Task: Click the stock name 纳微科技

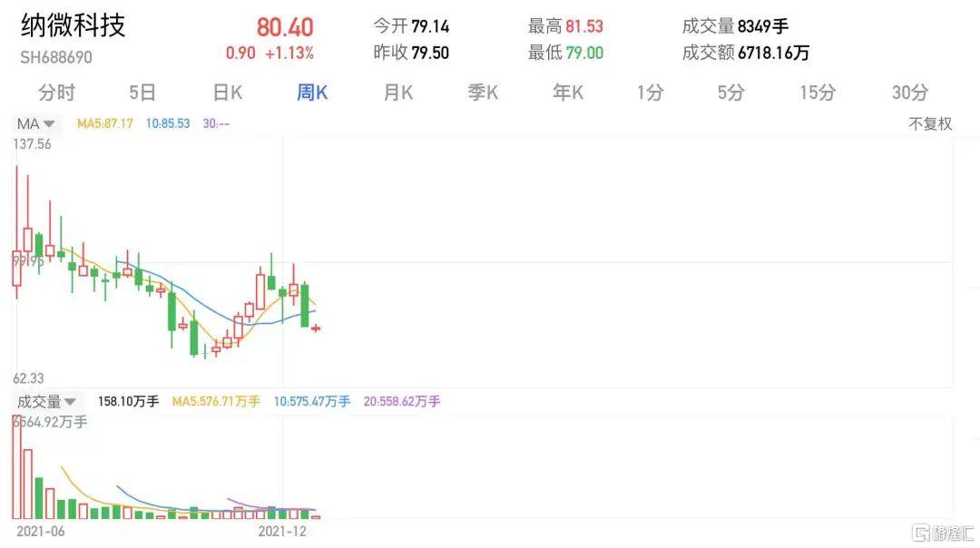Action: pos(73,25)
